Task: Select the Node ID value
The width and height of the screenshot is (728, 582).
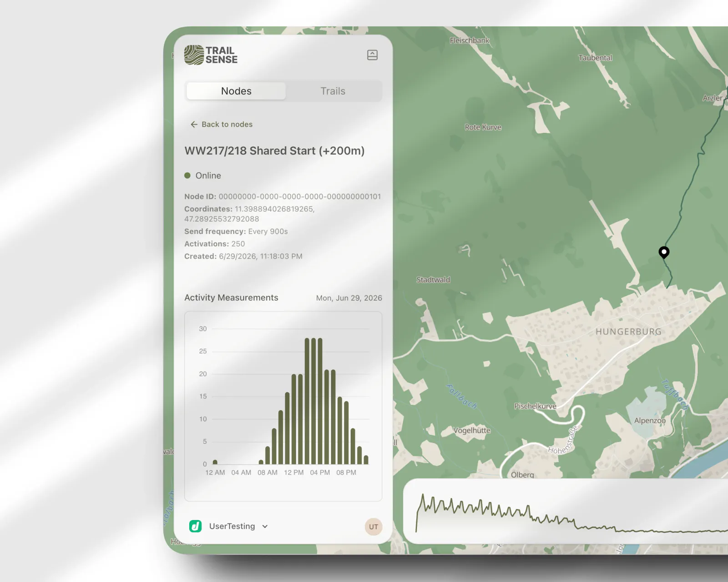Action: point(300,196)
